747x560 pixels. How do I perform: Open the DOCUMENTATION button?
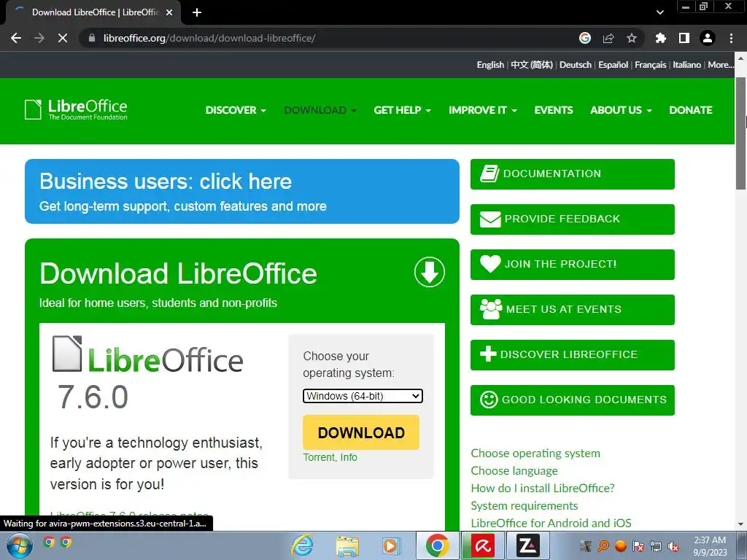tap(573, 174)
